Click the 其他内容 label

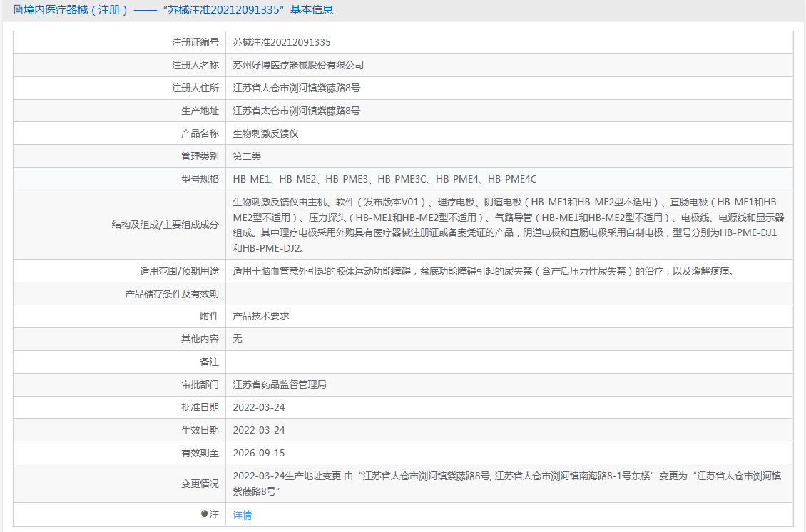tap(200, 339)
